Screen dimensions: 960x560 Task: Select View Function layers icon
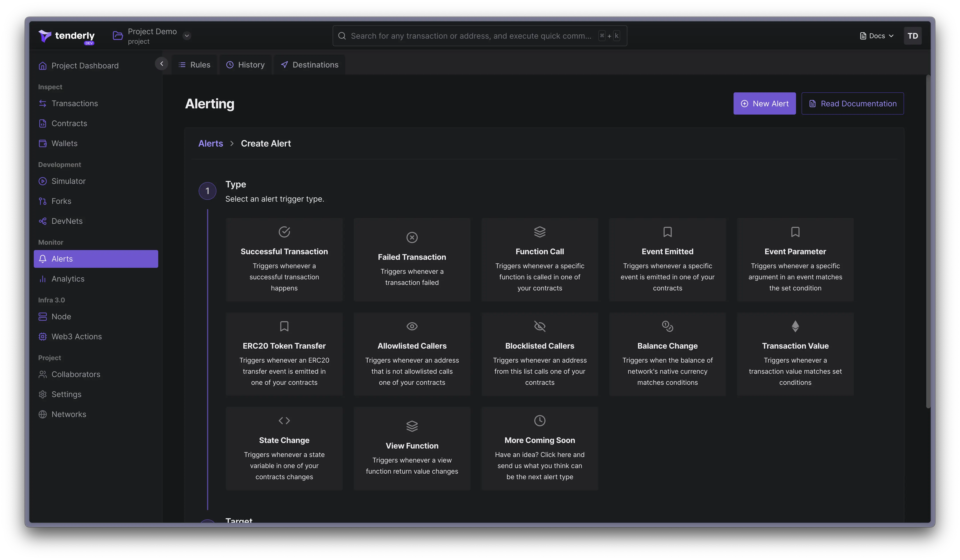pos(412,426)
